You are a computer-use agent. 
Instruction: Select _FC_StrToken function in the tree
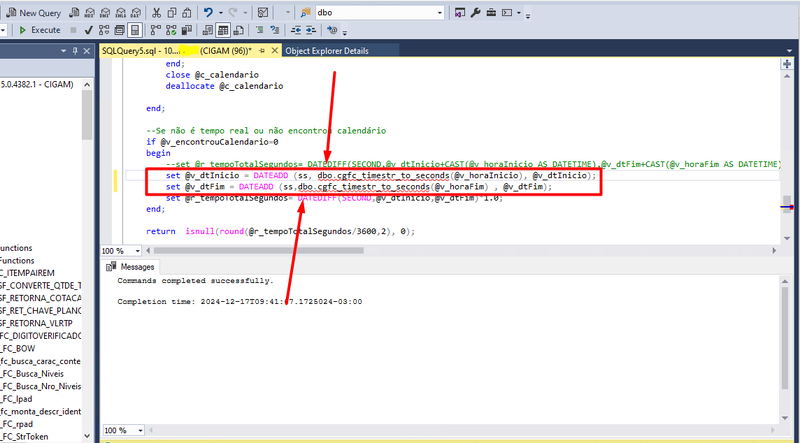coord(24,437)
